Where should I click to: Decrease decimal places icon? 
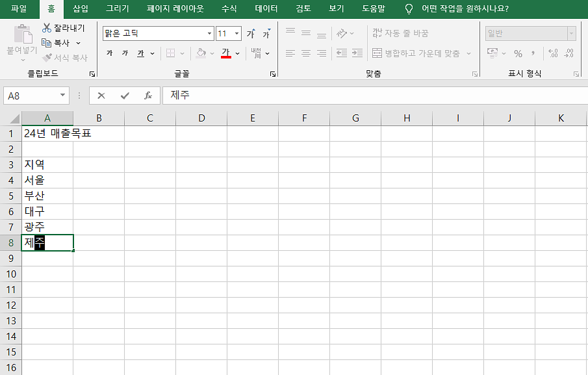[569, 53]
